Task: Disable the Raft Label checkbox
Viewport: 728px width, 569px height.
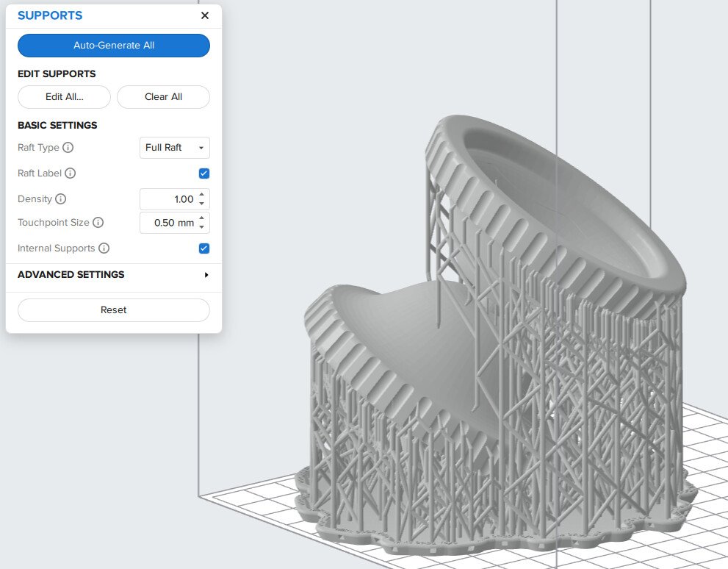Action: click(203, 173)
